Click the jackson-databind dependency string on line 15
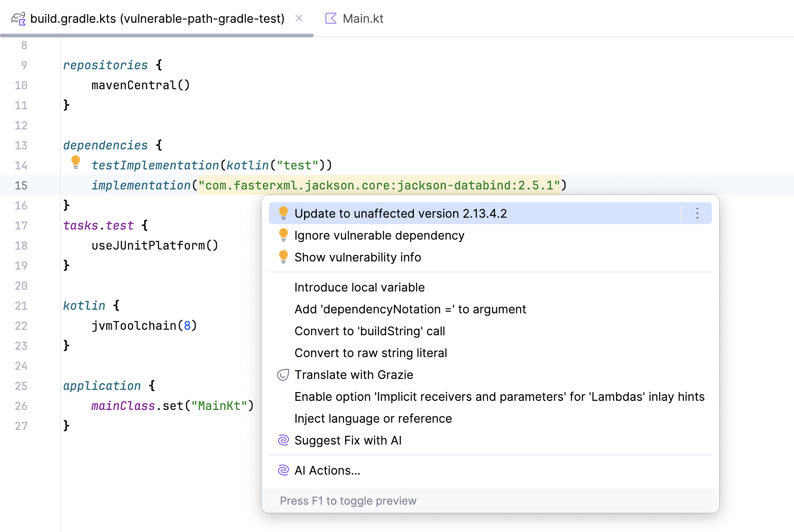 tap(378, 185)
